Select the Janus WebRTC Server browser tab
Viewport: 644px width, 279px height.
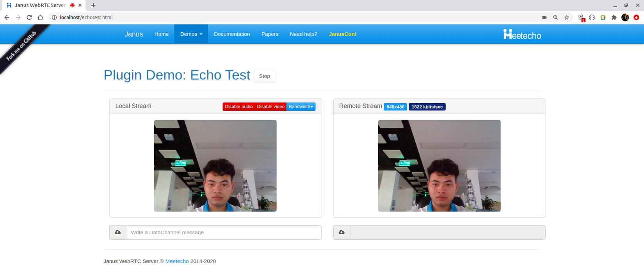pos(41,5)
